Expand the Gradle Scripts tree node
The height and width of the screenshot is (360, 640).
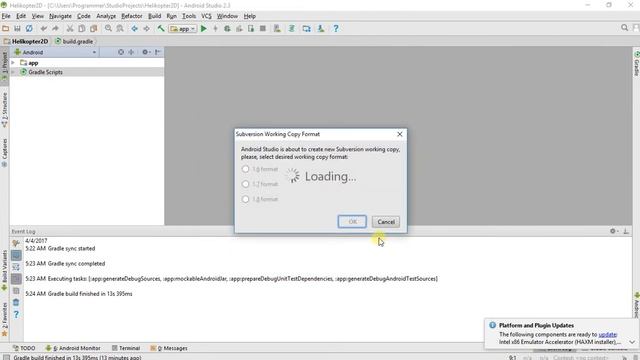pos(13,72)
